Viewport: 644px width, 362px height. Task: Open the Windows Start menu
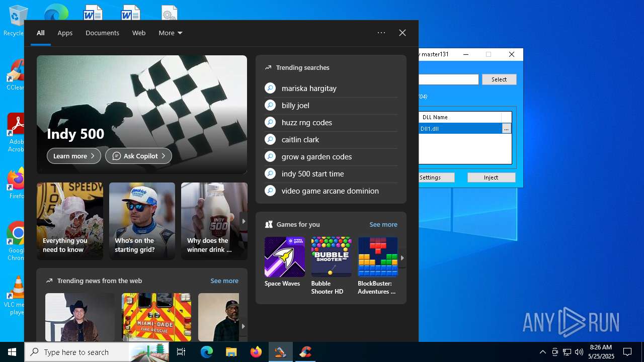pos(12,352)
